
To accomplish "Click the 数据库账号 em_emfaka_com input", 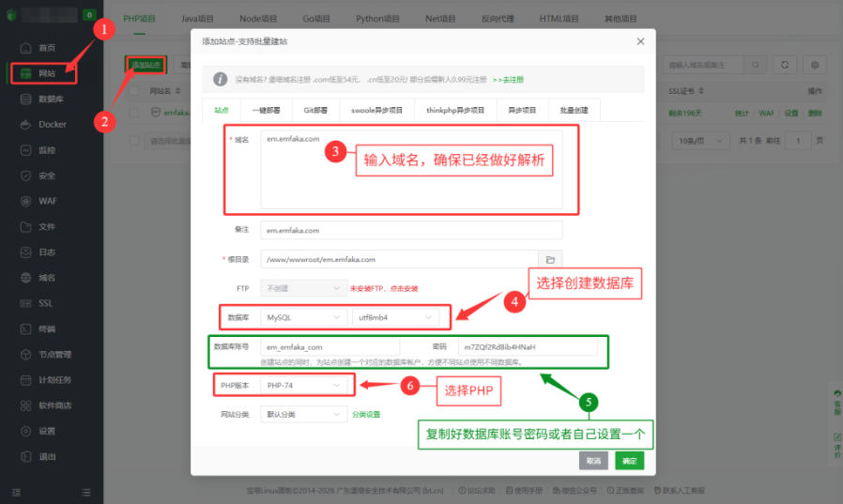I will [330, 347].
